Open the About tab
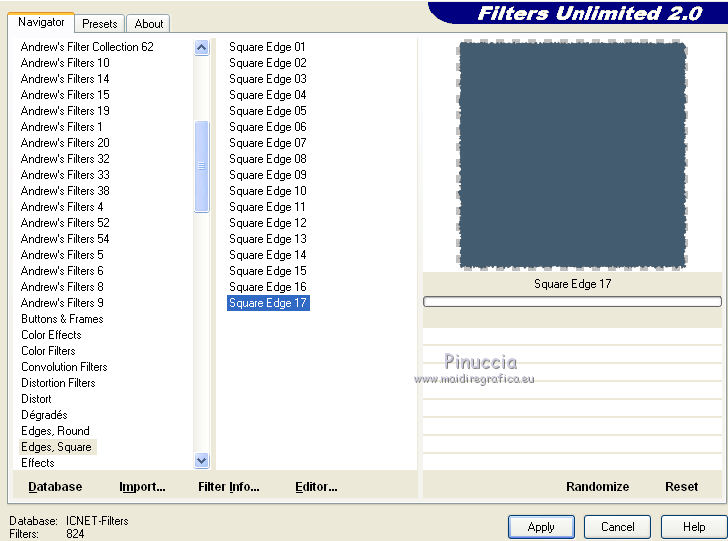 click(x=149, y=24)
